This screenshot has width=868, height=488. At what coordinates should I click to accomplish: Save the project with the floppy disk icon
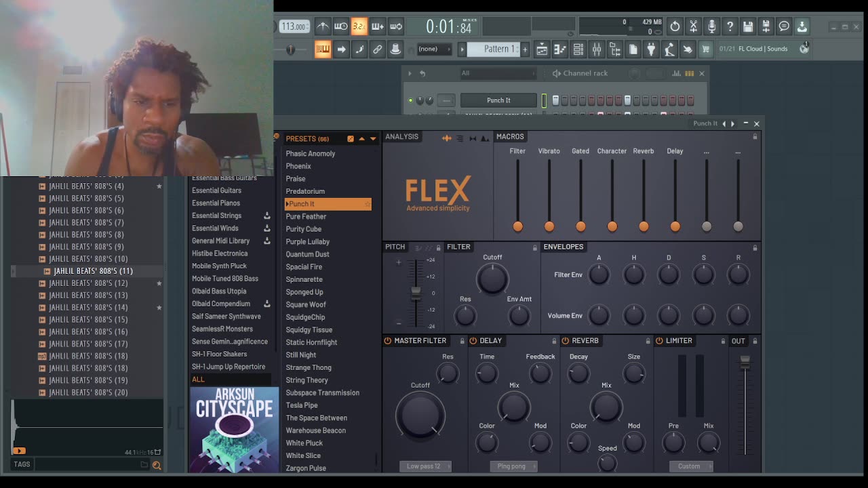(x=748, y=26)
